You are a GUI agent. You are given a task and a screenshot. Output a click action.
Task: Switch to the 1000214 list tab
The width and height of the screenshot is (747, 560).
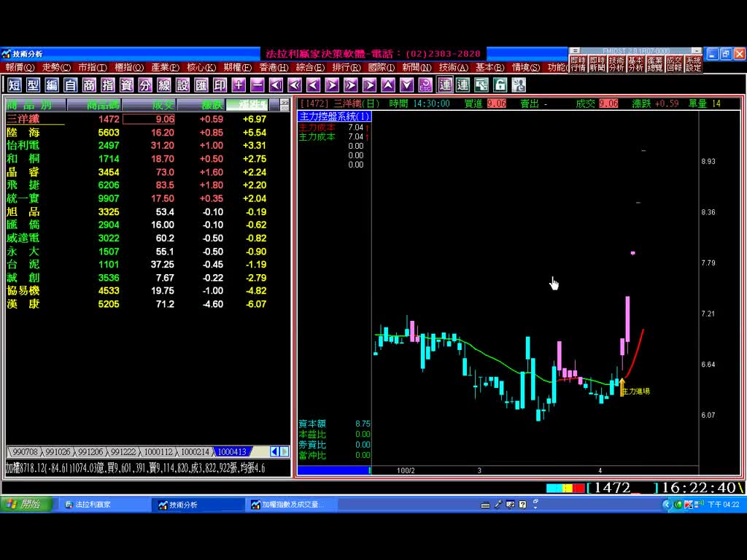pos(195,452)
